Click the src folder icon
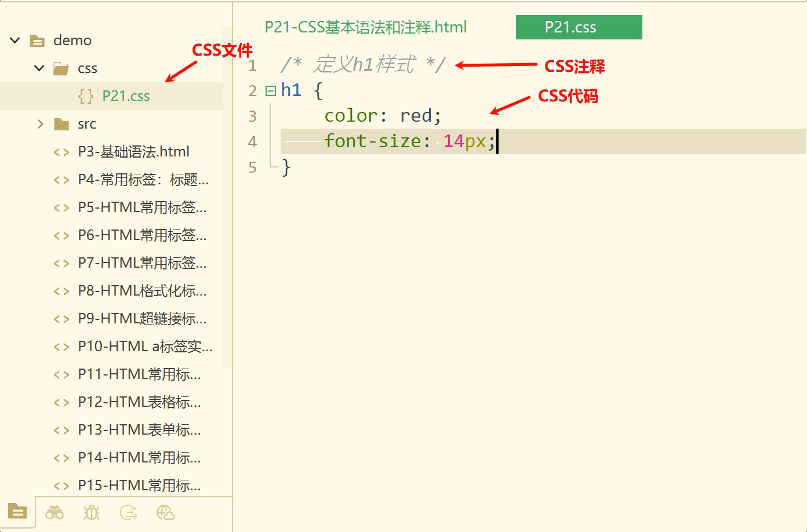Viewport: 807px width, 532px height. [61, 124]
